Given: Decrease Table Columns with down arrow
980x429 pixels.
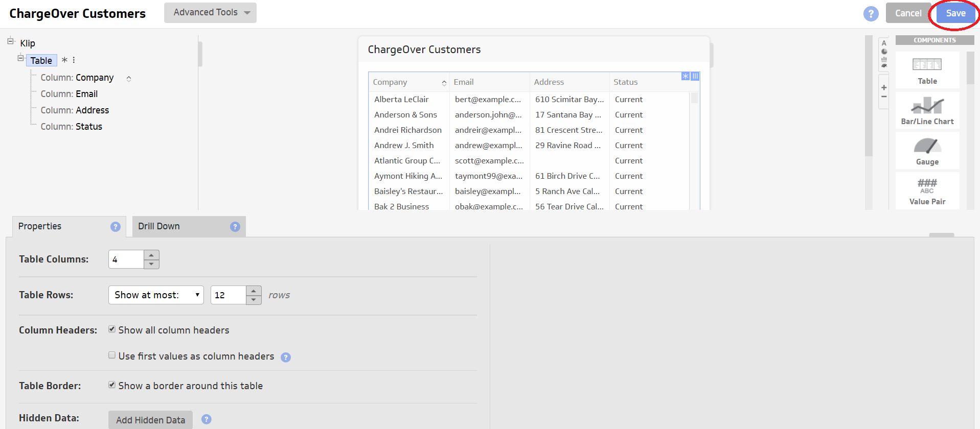Looking at the screenshot, I should point(151,264).
